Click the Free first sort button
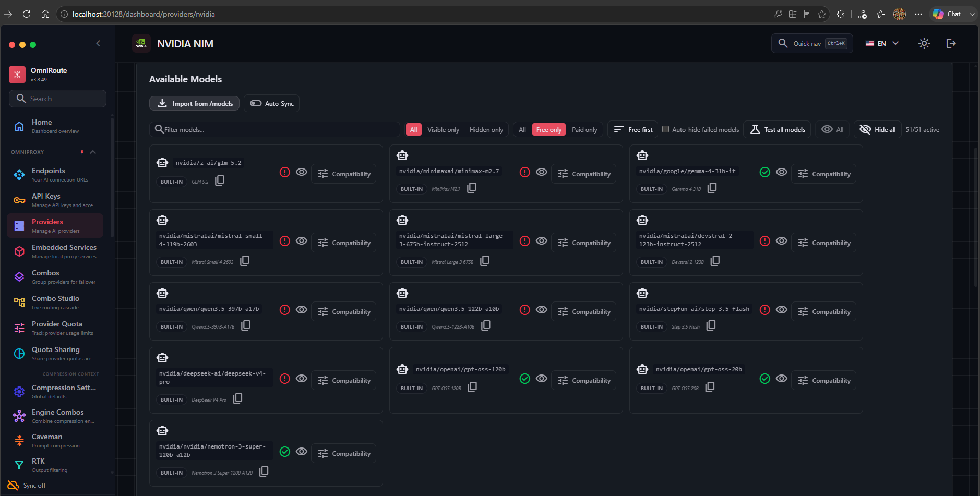980x496 pixels. tap(633, 130)
